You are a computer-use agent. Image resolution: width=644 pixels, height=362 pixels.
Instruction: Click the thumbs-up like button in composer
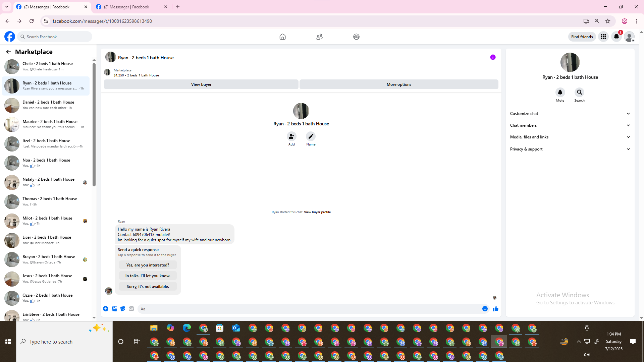point(495,309)
